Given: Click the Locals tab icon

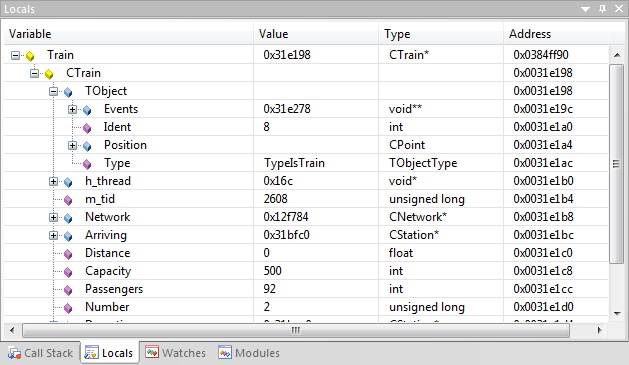Looking at the screenshot, I should 91,353.
